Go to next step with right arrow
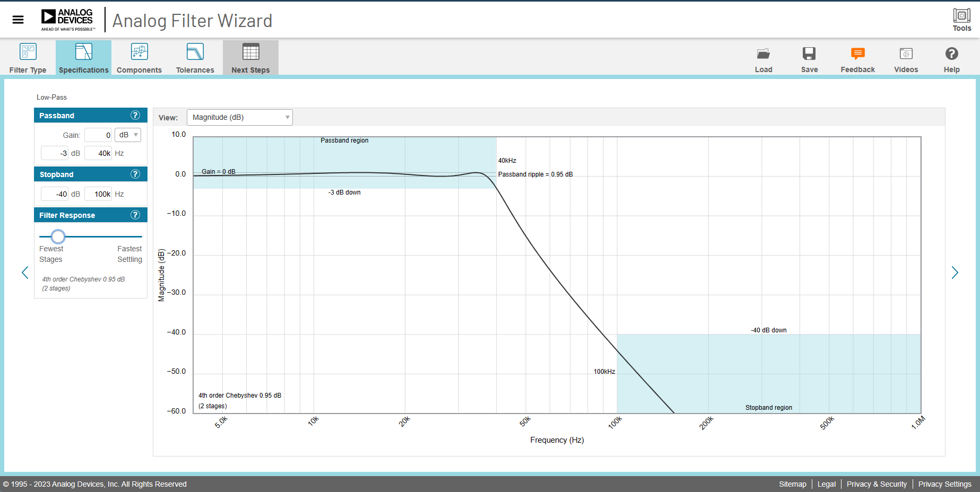This screenshot has width=980, height=492. [x=955, y=273]
